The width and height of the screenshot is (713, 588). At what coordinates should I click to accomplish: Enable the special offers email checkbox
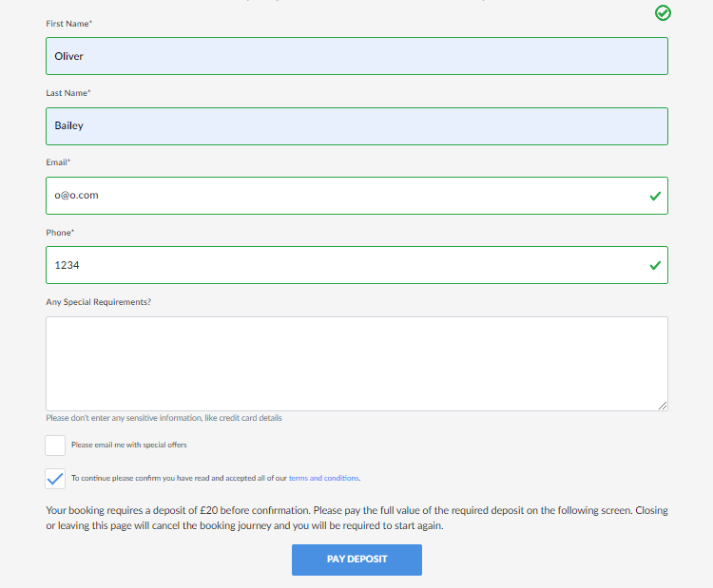55,446
